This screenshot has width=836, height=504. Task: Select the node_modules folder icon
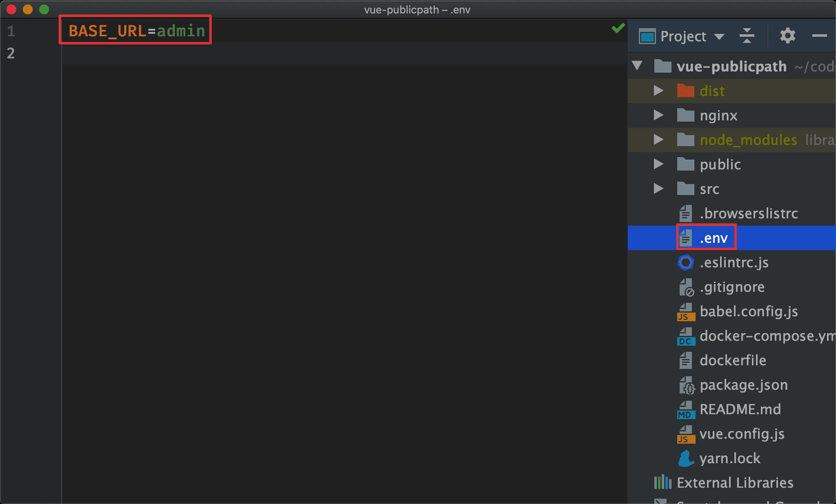685,140
